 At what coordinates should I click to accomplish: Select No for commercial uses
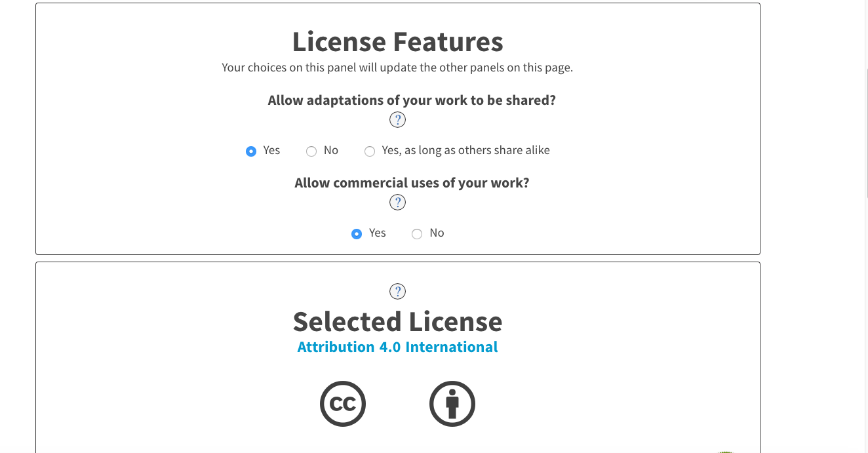coord(417,234)
